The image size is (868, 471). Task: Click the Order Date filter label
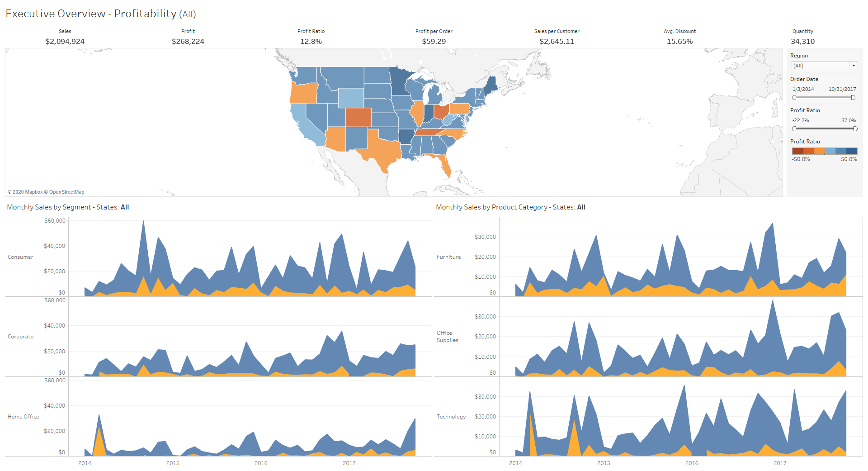804,79
